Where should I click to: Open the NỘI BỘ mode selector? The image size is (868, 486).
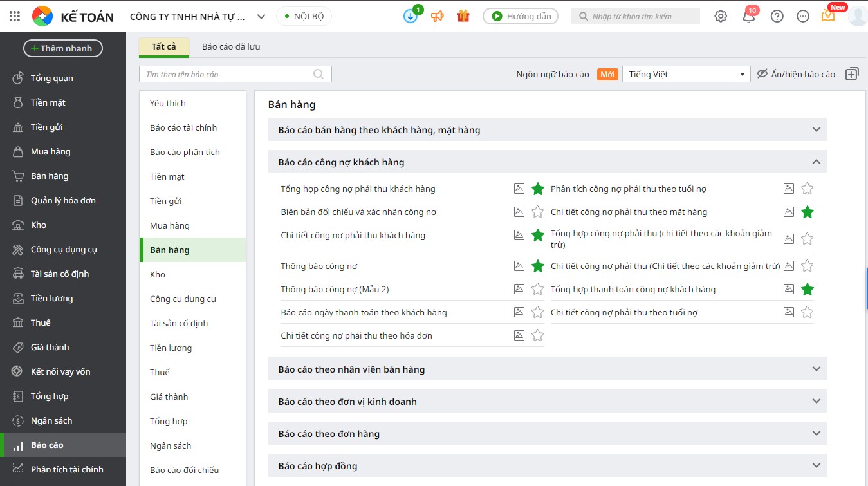coord(304,16)
